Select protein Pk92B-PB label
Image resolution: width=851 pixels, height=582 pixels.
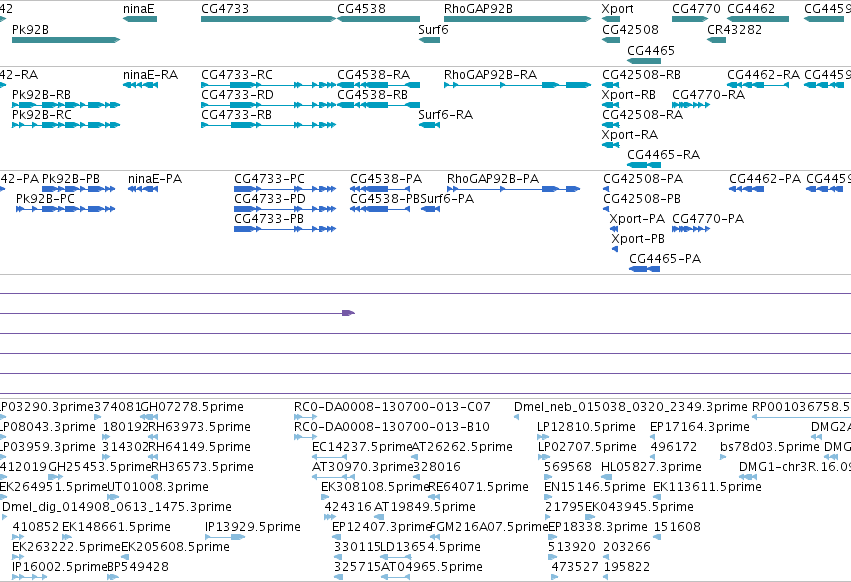pyautogui.click(x=71, y=179)
